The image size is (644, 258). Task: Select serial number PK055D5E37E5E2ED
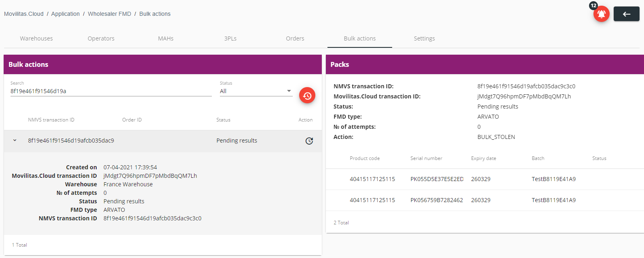pos(437,179)
